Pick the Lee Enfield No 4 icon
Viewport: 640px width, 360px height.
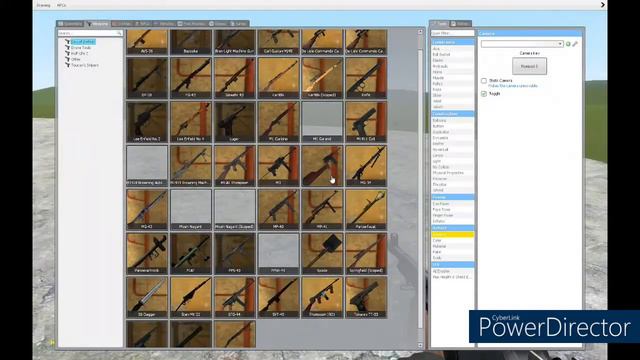191,122
